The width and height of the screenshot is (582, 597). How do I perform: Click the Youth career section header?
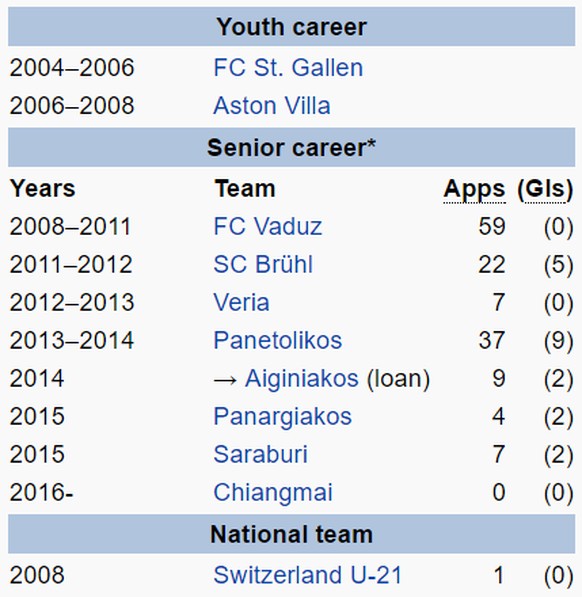point(292,27)
